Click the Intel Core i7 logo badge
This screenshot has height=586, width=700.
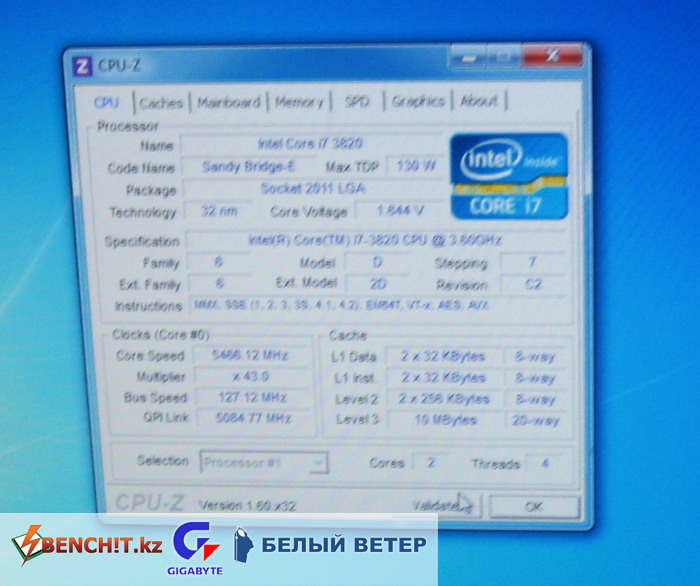509,176
